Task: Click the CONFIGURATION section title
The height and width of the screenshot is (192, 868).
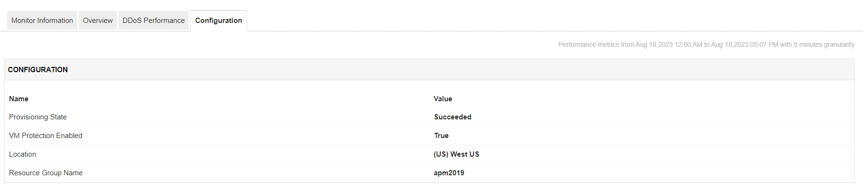Action: coord(38,70)
